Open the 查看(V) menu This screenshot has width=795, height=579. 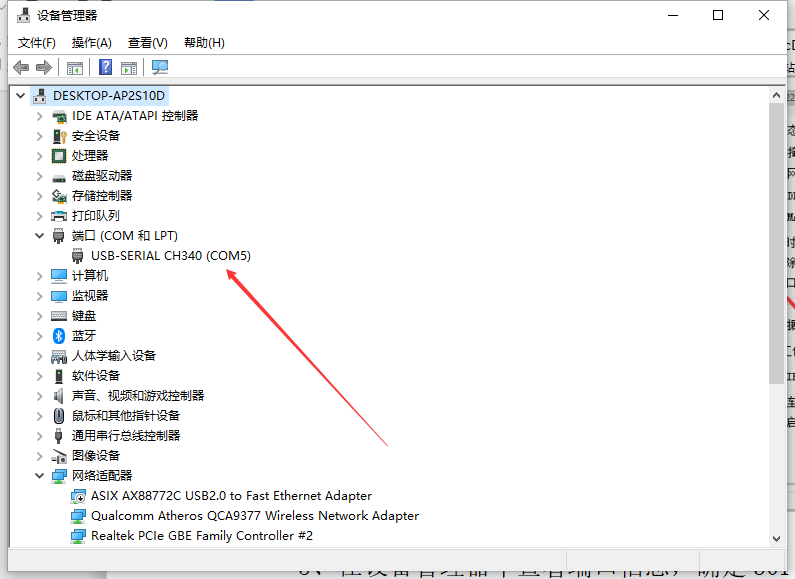coord(147,43)
